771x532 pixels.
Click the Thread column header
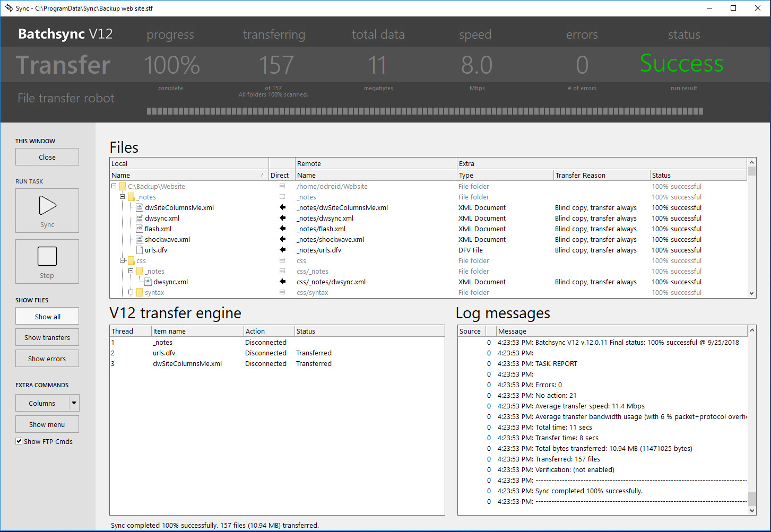pyautogui.click(x=131, y=331)
